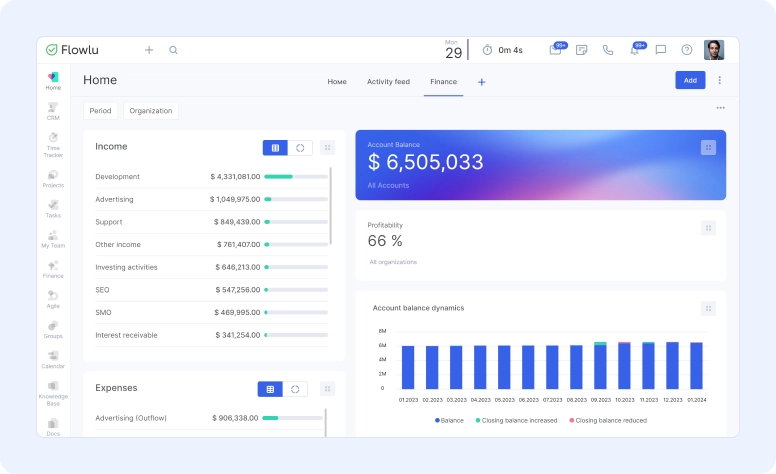Click the $ 6,505,033 balance value

pyautogui.click(x=426, y=162)
